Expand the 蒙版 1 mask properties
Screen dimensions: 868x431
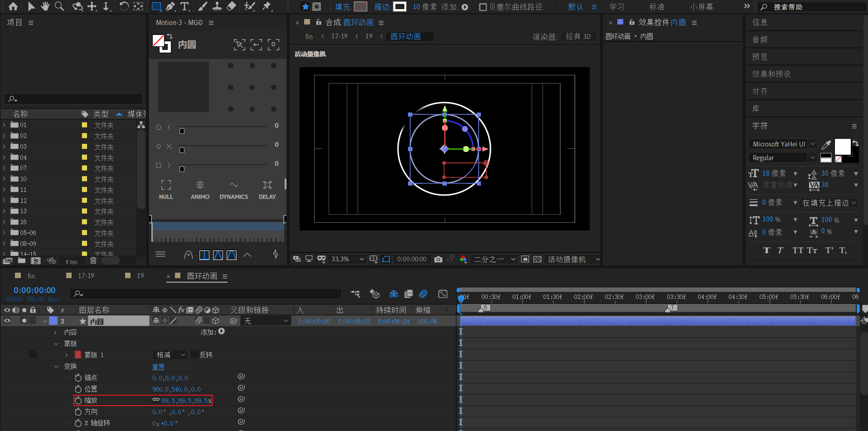(x=67, y=355)
